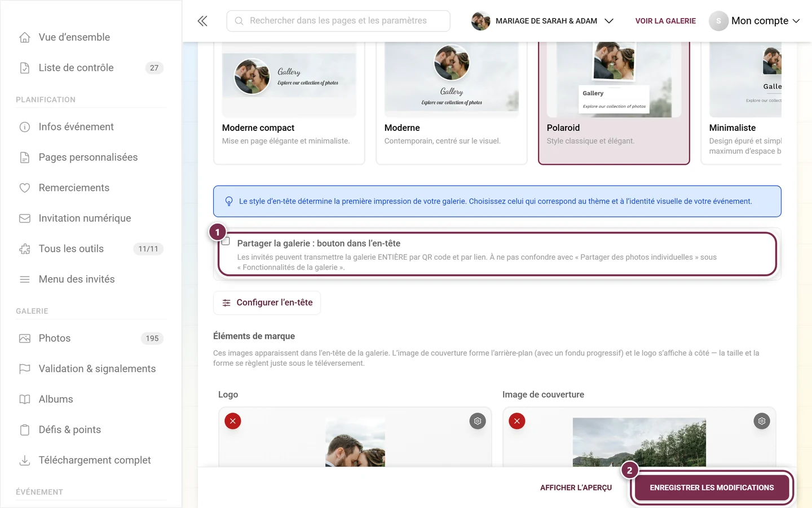Choose the Polaroid header style card
Viewport: 812px width, 508px height.
[614, 103]
